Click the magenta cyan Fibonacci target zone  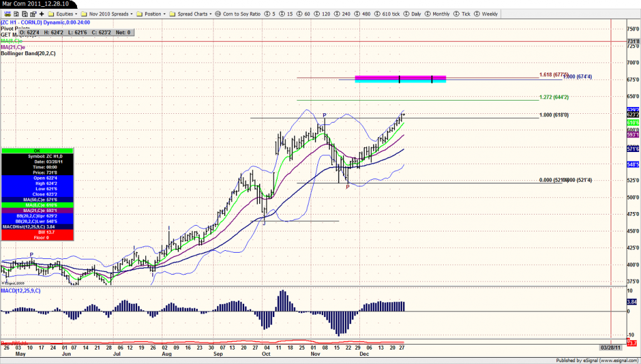coord(400,79)
